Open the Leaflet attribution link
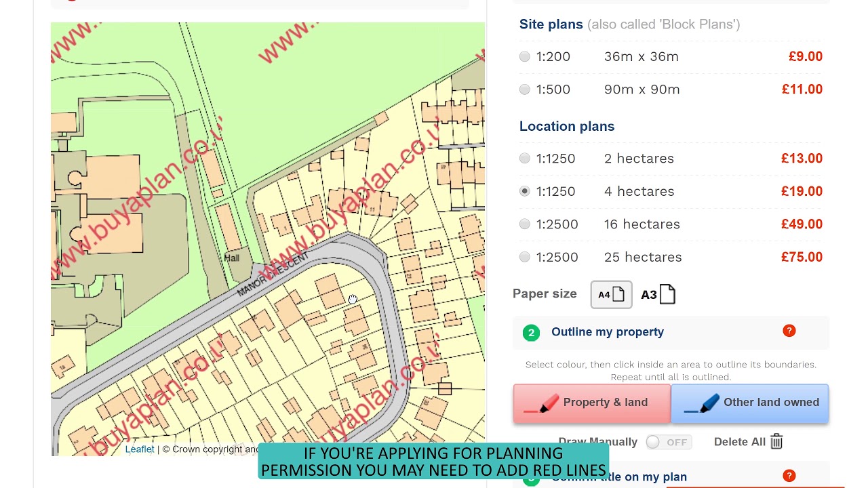This screenshot has height=488, width=868. coord(140,449)
